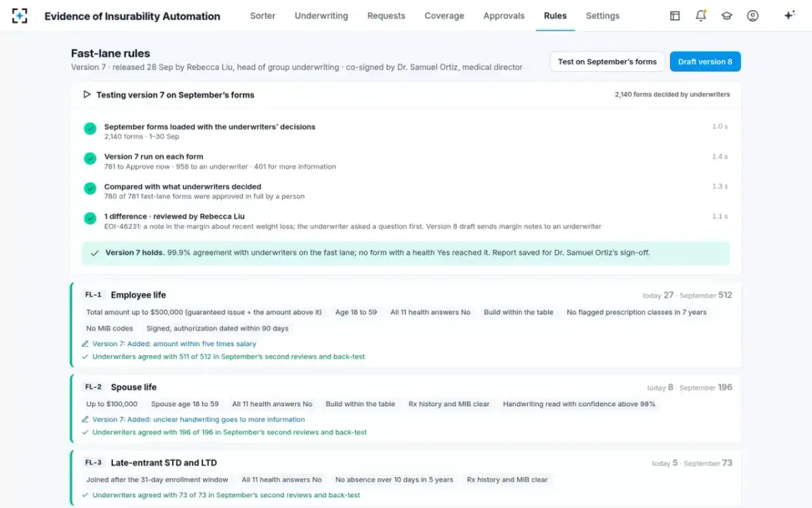This screenshot has width=812, height=508.
Task: Click the Age 18 to 59 condition chip
Action: click(x=356, y=312)
